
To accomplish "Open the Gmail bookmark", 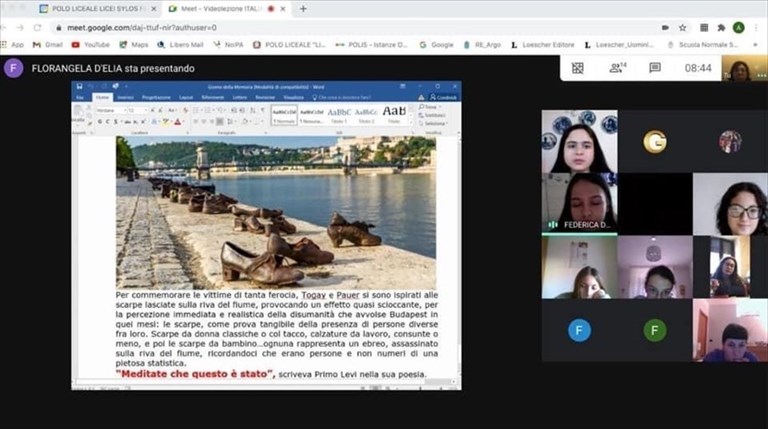I will pyautogui.click(x=48, y=45).
